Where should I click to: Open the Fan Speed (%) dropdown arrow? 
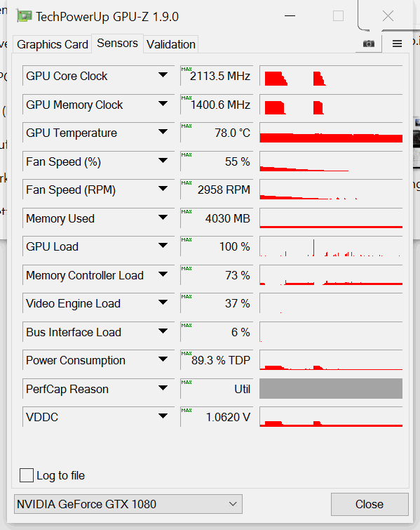(x=163, y=161)
